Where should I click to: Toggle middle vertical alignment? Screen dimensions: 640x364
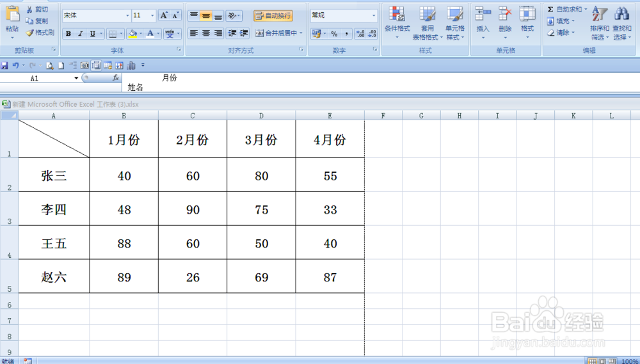pyautogui.click(x=205, y=15)
